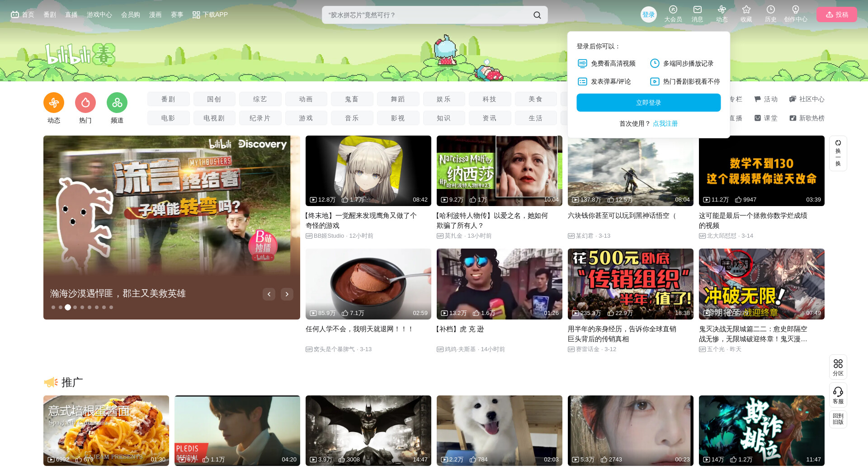Select the 综艺 category tag

coord(260,99)
